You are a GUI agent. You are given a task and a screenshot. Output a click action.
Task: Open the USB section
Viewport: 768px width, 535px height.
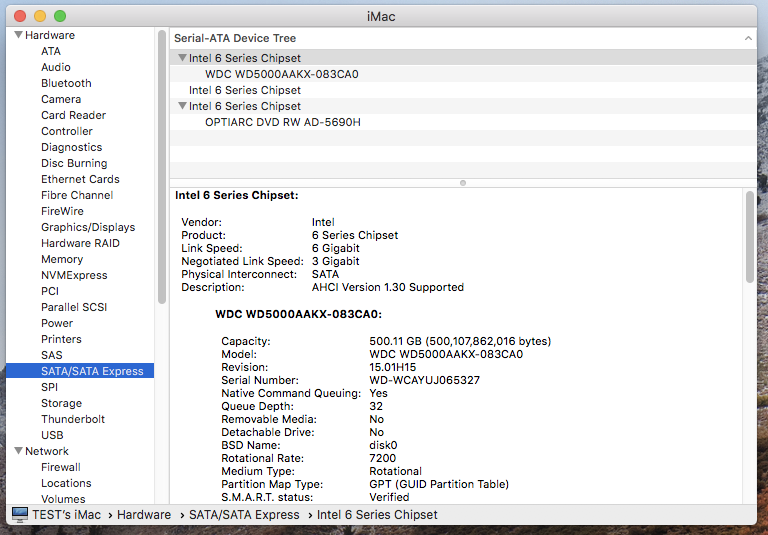coord(52,435)
